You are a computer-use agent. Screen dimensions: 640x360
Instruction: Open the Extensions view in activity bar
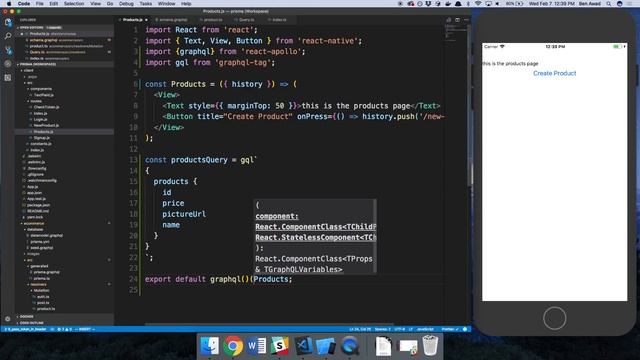8,78
